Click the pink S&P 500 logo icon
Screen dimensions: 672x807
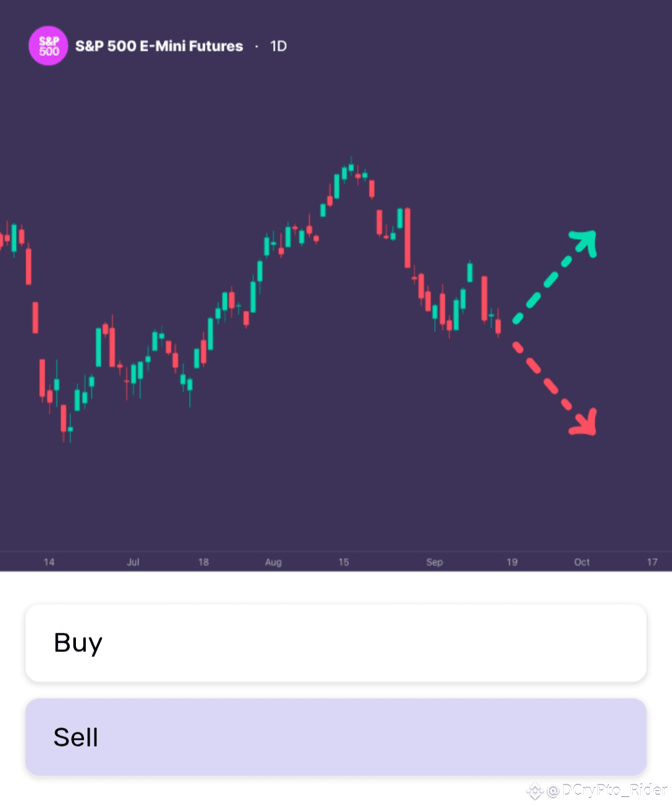point(49,45)
